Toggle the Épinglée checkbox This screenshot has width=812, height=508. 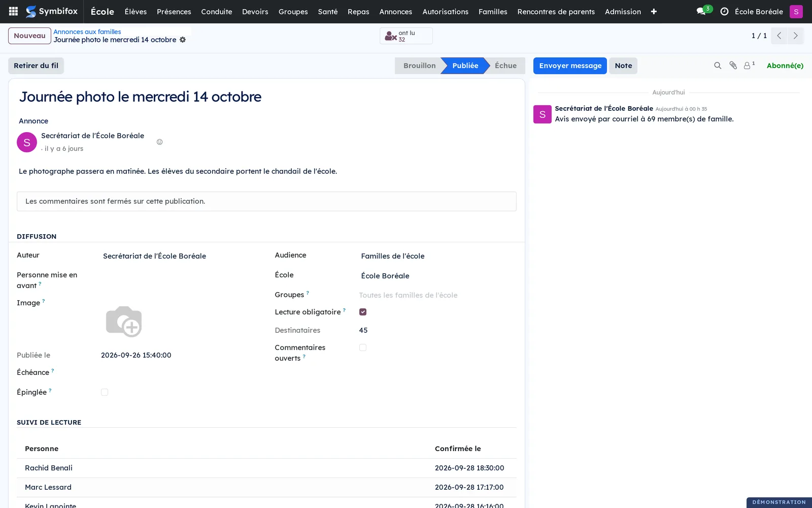pos(105,392)
